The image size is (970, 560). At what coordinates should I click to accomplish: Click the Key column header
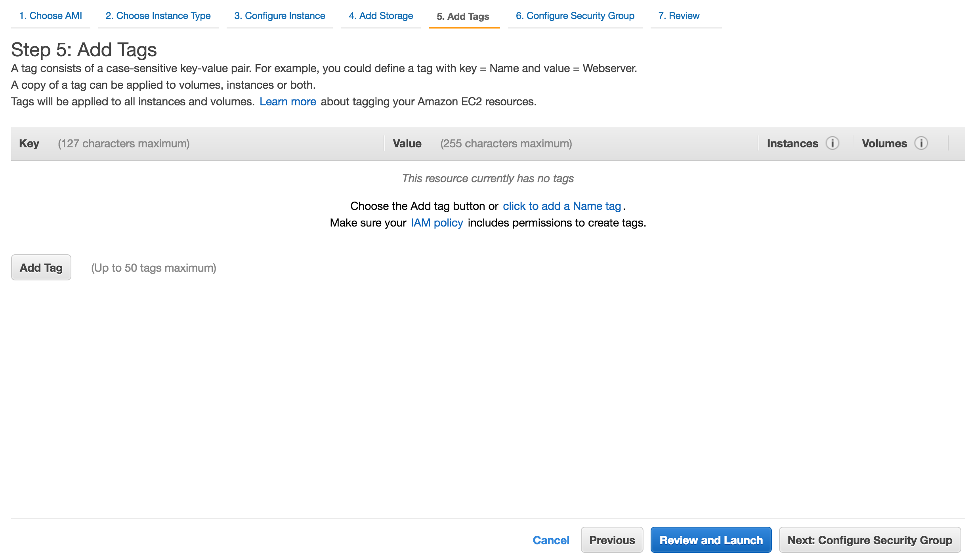(x=29, y=143)
